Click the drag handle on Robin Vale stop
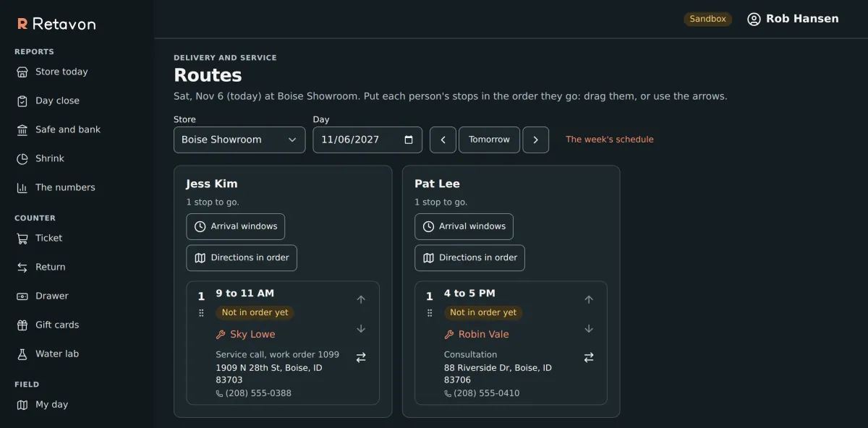Viewport: 868px width, 428px height. point(430,313)
